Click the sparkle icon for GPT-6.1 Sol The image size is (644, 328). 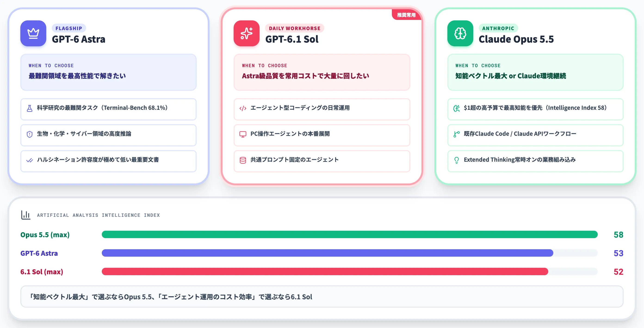pos(247,33)
